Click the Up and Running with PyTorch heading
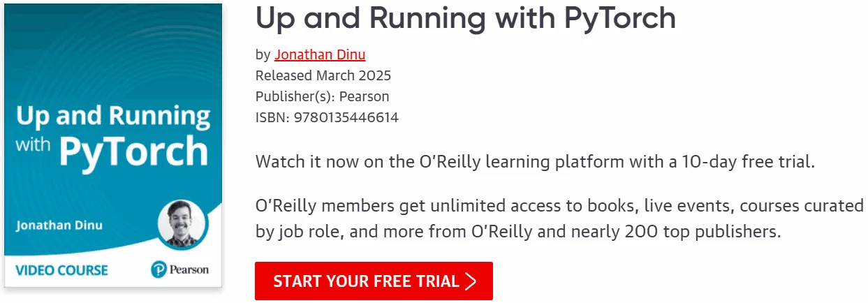Image resolution: width=868 pixels, height=303 pixels. tap(466, 18)
